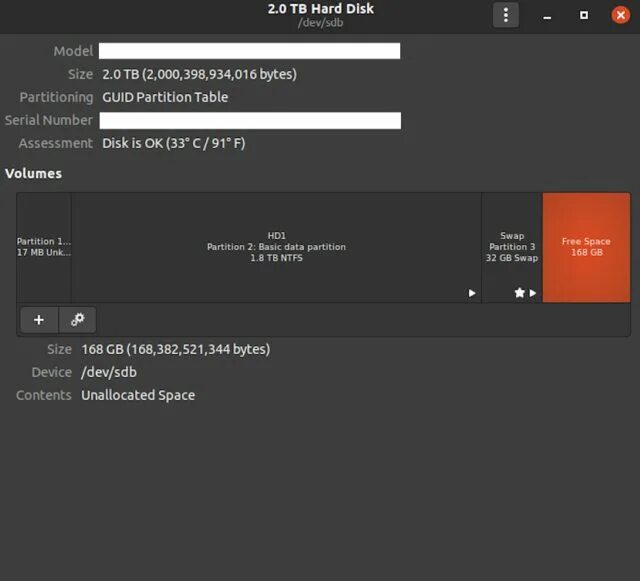Image resolution: width=640 pixels, height=581 pixels.
Task: Click the /dev/sdb subtitle in the header bar
Action: point(321,22)
